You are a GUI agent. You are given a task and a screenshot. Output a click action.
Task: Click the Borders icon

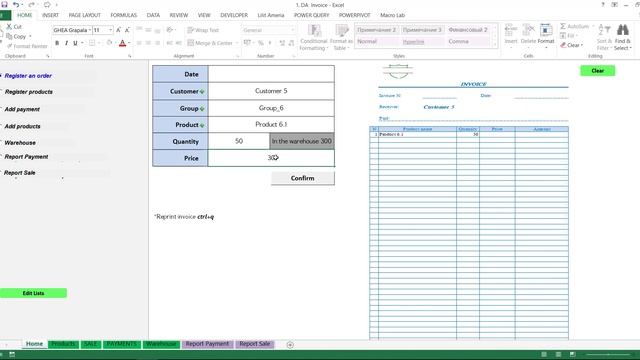(x=92, y=43)
